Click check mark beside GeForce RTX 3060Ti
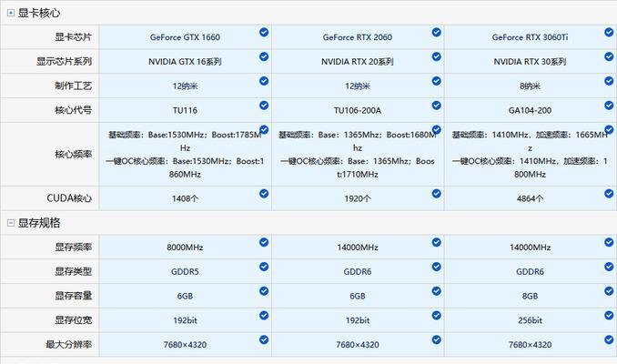 point(609,32)
